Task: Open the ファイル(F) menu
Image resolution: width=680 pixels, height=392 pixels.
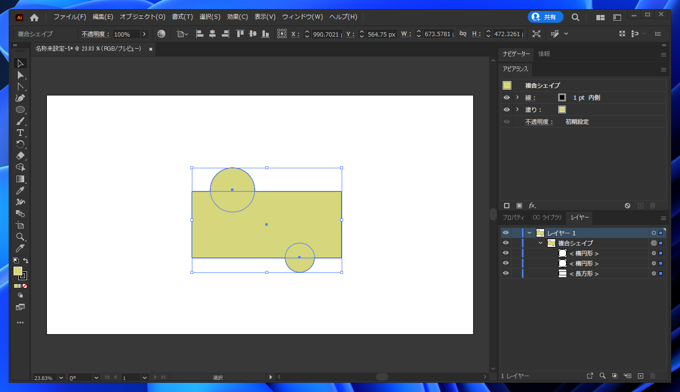Action: (x=70, y=17)
